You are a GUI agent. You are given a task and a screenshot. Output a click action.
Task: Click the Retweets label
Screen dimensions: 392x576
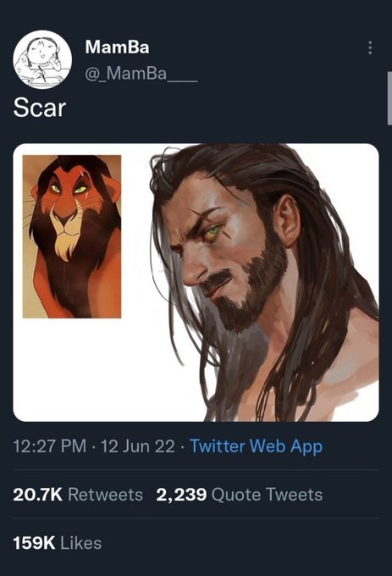[x=105, y=495]
